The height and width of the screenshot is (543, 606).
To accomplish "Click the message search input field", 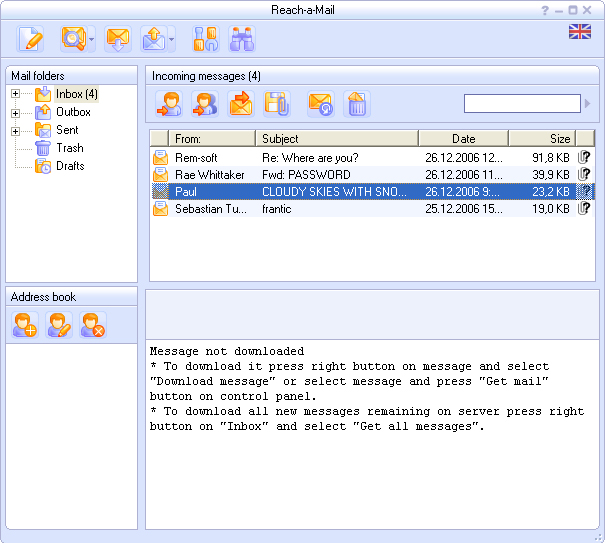I will point(521,104).
